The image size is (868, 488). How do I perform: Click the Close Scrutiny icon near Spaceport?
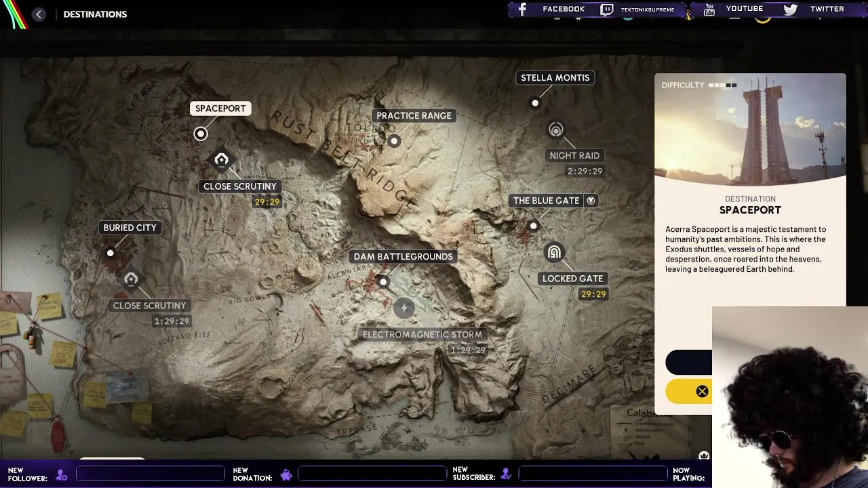[221, 160]
